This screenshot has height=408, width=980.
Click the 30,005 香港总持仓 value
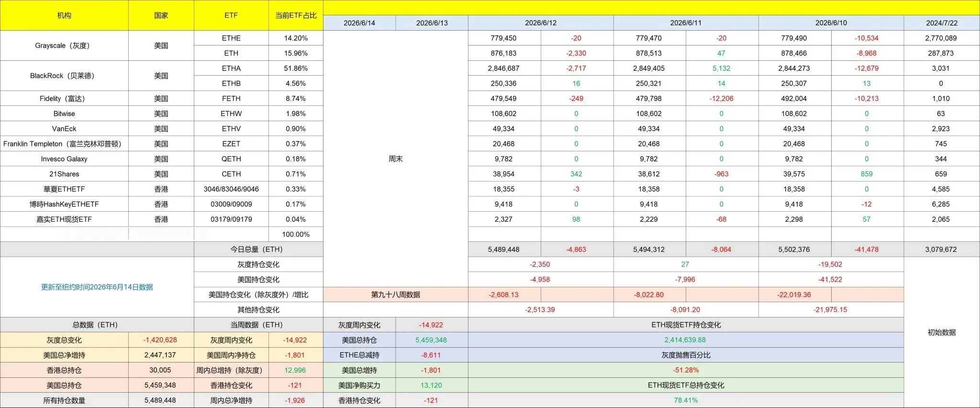tap(160, 370)
